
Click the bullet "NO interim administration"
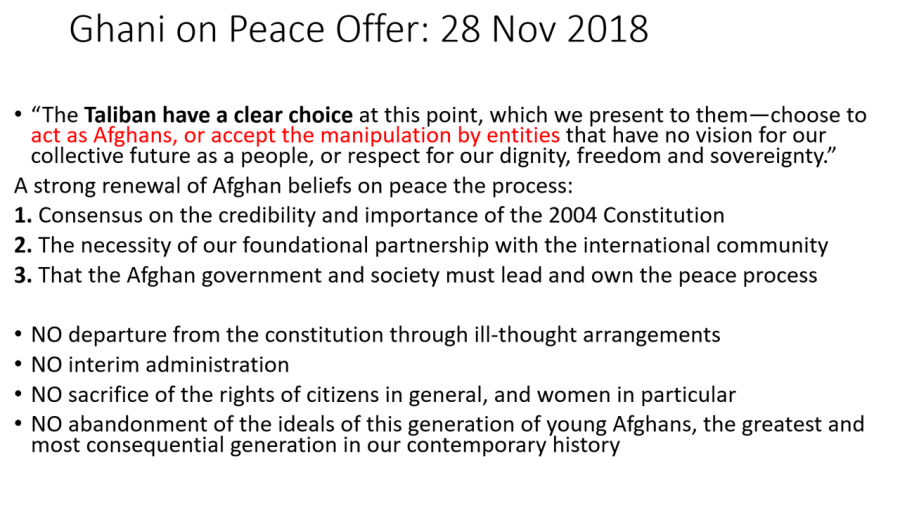coord(160,364)
